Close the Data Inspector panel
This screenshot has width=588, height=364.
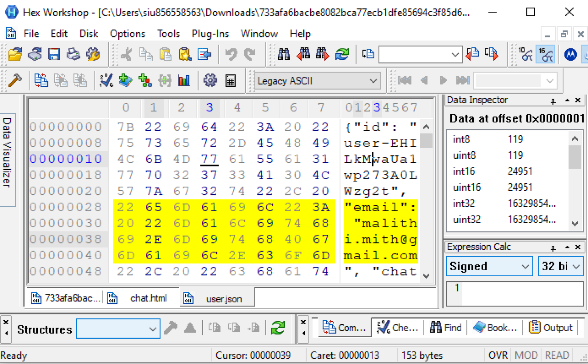pyautogui.click(x=578, y=100)
